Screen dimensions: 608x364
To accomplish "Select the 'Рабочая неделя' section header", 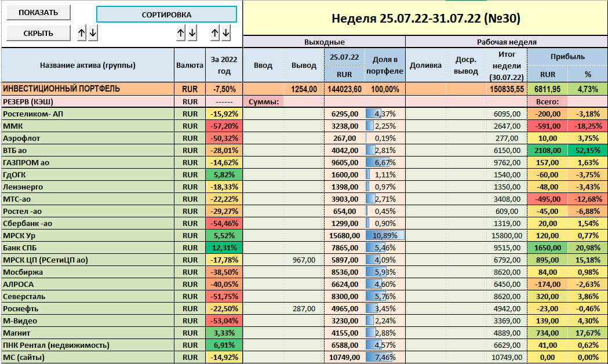I will click(x=507, y=42).
